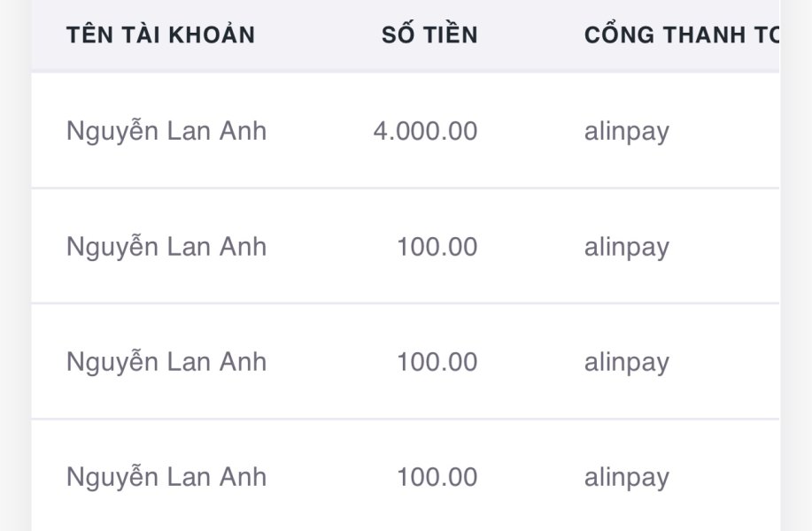Select the first Nguyễn Lan Anh account name
Viewport: 812px width, 531px height.
coord(166,130)
